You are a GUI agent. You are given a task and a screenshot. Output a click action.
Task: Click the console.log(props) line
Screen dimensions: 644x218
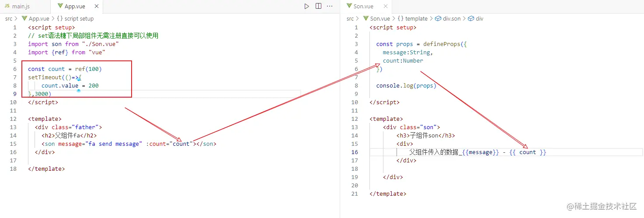[406, 85]
